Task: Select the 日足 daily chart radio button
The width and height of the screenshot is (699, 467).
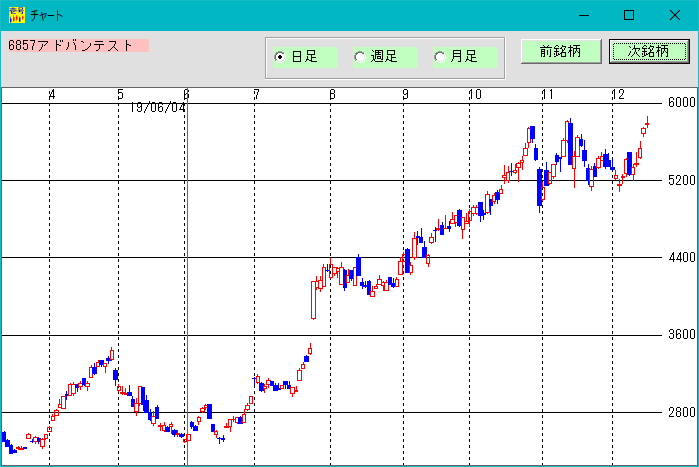Action: [x=280, y=57]
